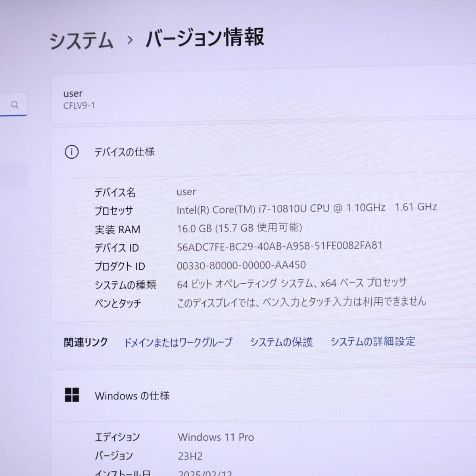
Task: Click the プロダクト ID label
Action: click(120, 267)
